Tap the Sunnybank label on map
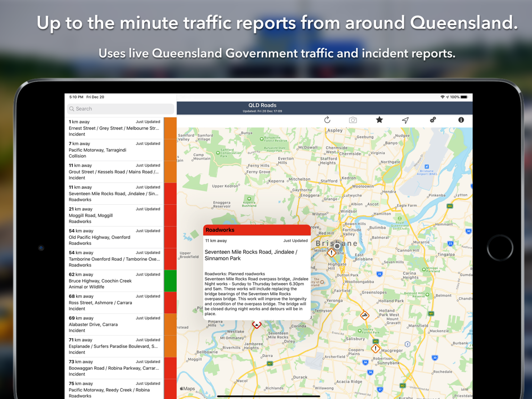 pos(388,363)
